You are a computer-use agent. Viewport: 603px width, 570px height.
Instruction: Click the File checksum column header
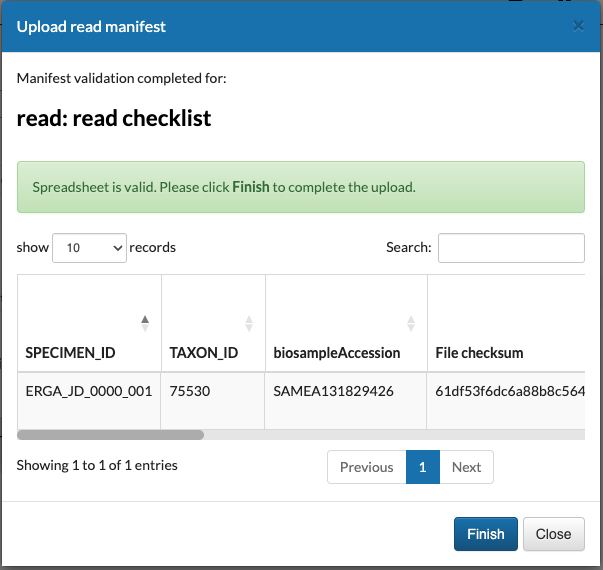pos(506,323)
